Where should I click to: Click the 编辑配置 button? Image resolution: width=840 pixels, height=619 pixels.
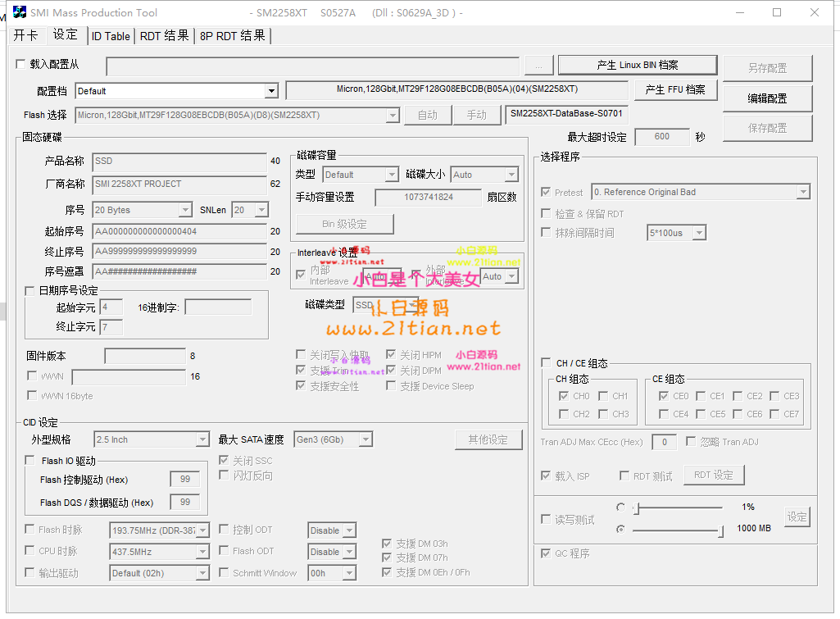point(767,98)
